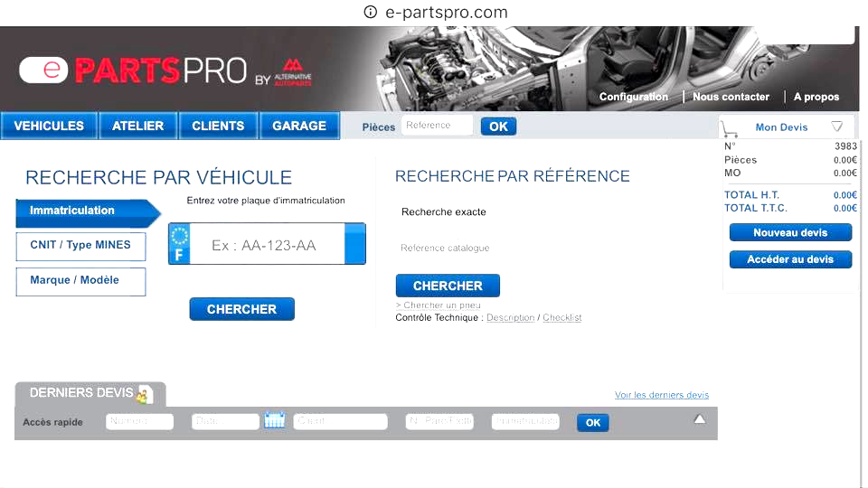Follow the Chercher un pneu link
This screenshot has width=868, height=488.
(439, 305)
